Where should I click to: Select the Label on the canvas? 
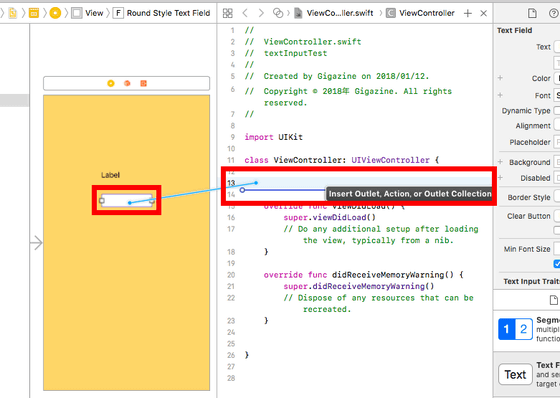pos(110,175)
